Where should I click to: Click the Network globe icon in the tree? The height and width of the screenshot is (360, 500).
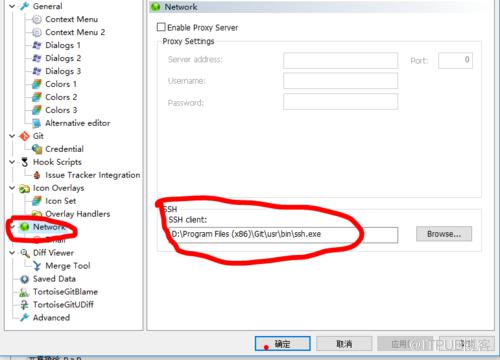(24, 227)
